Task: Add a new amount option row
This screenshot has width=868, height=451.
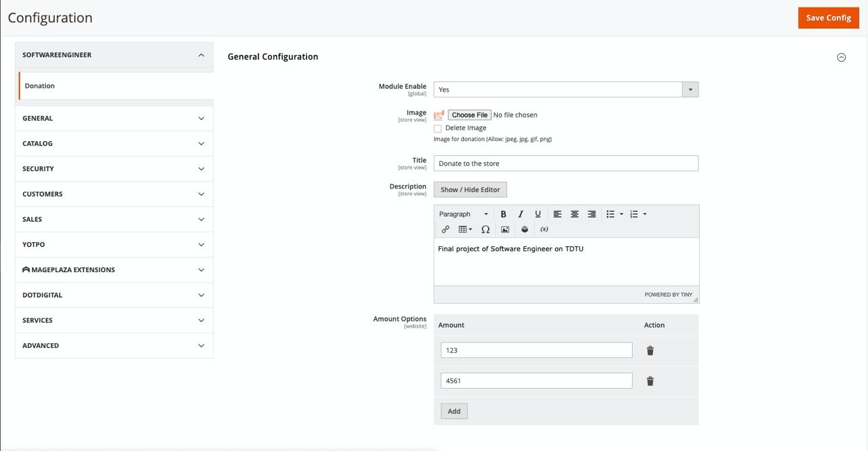Action: coord(454,412)
